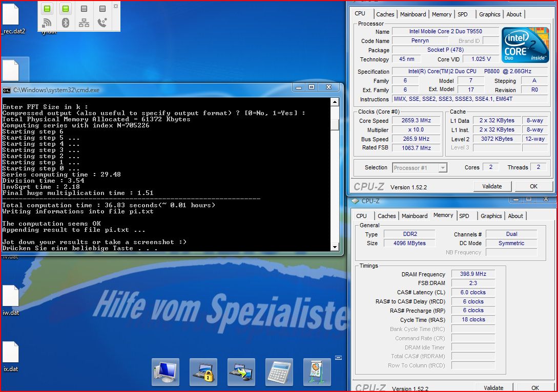558x392 pixels.
Task: Switch to SPD tab in upper CPU-Z
Action: point(463,14)
